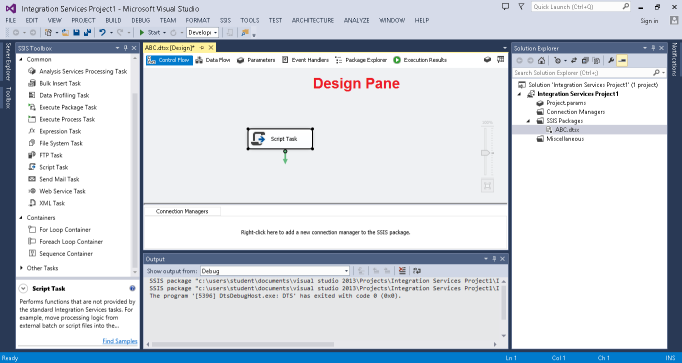
Task: Click Sync with Active Document arrows icon
Action: 574,61
